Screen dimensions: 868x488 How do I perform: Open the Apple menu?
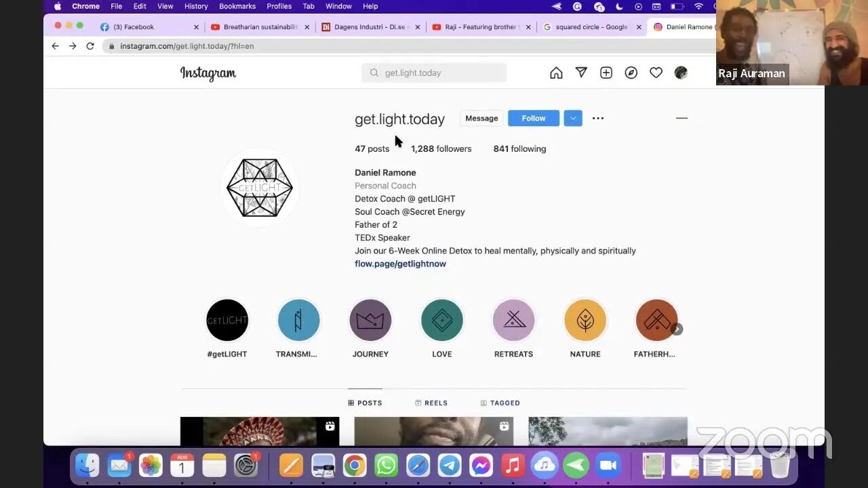[58, 6]
